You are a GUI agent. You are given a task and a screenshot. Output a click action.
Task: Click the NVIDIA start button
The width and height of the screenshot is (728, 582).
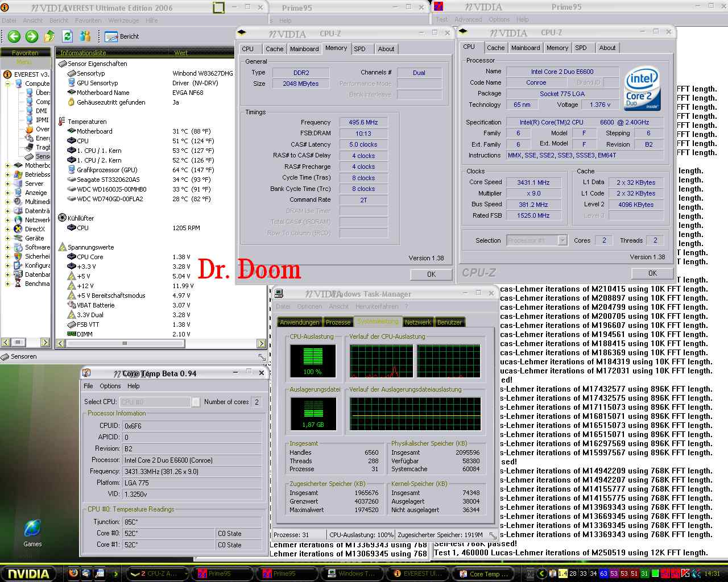pyautogui.click(x=28, y=573)
